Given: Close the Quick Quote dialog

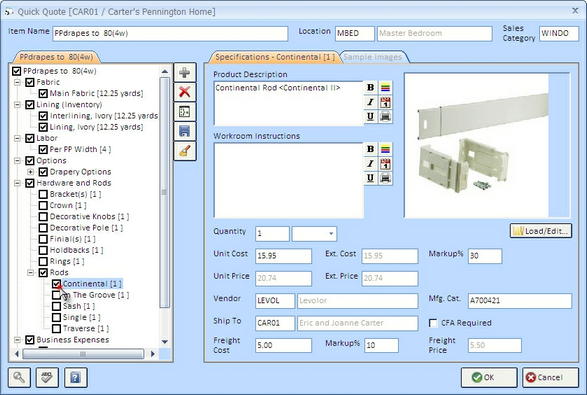Looking at the screenshot, I should [x=575, y=11].
